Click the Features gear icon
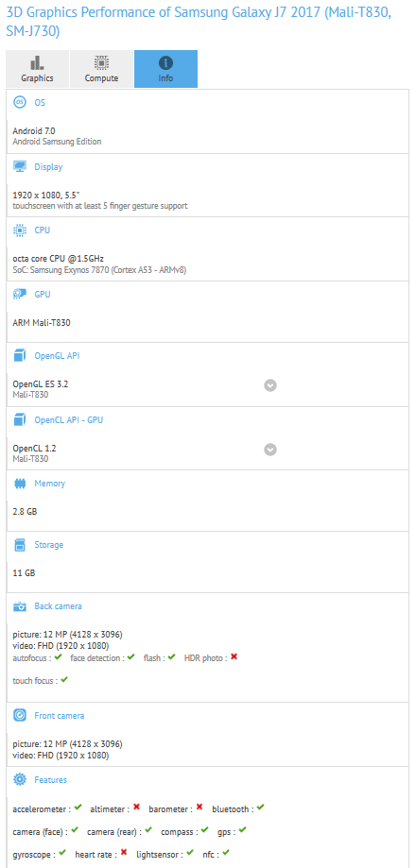This screenshot has width=416, height=868. [20, 779]
